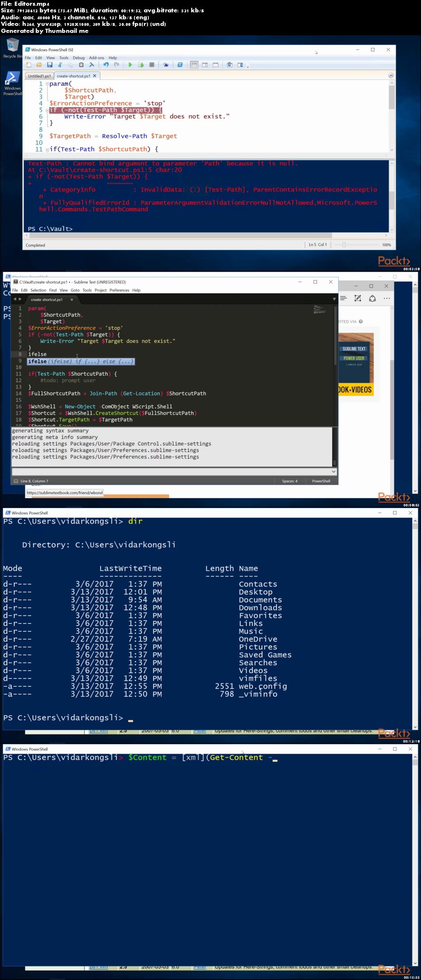Click the Copy icon in ISE toolbar
The height and width of the screenshot is (980, 421).
pos(71,65)
